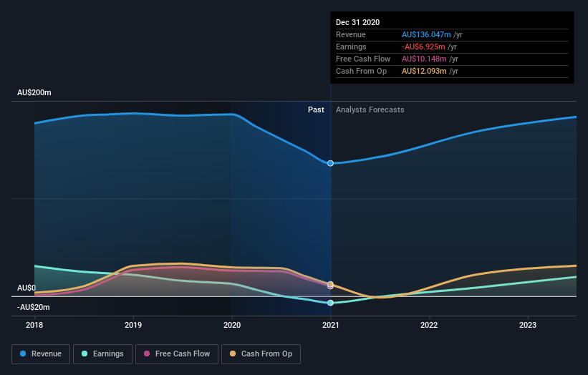Click the Past label on chart

316,109
